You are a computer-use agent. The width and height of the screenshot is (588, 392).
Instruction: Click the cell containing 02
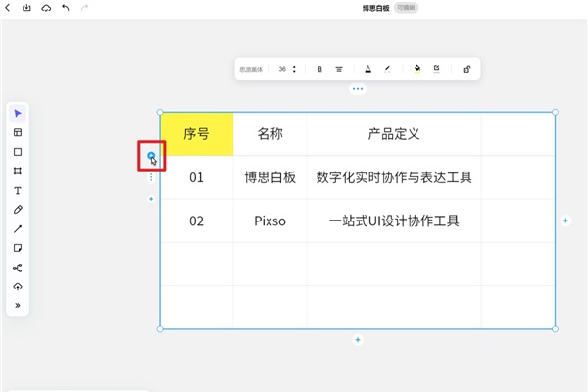click(x=197, y=220)
